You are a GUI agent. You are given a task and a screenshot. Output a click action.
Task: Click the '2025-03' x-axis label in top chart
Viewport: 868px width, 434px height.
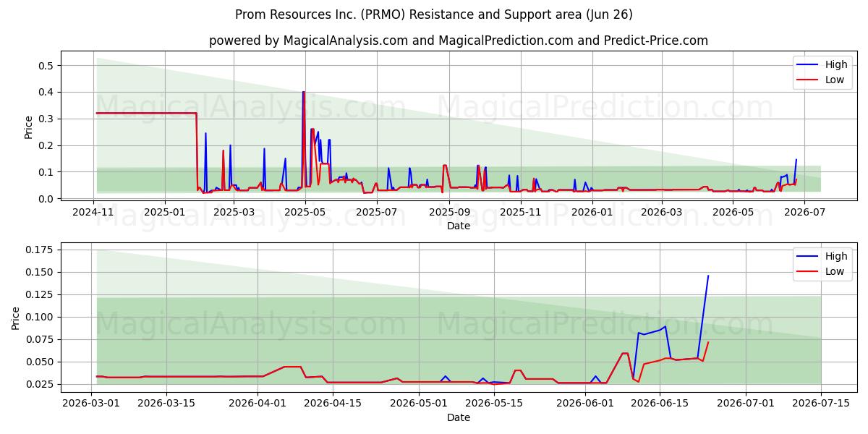click(234, 212)
